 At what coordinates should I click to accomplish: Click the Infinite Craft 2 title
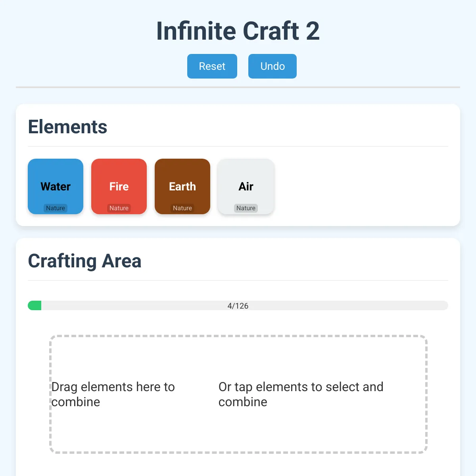pyautogui.click(x=238, y=31)
